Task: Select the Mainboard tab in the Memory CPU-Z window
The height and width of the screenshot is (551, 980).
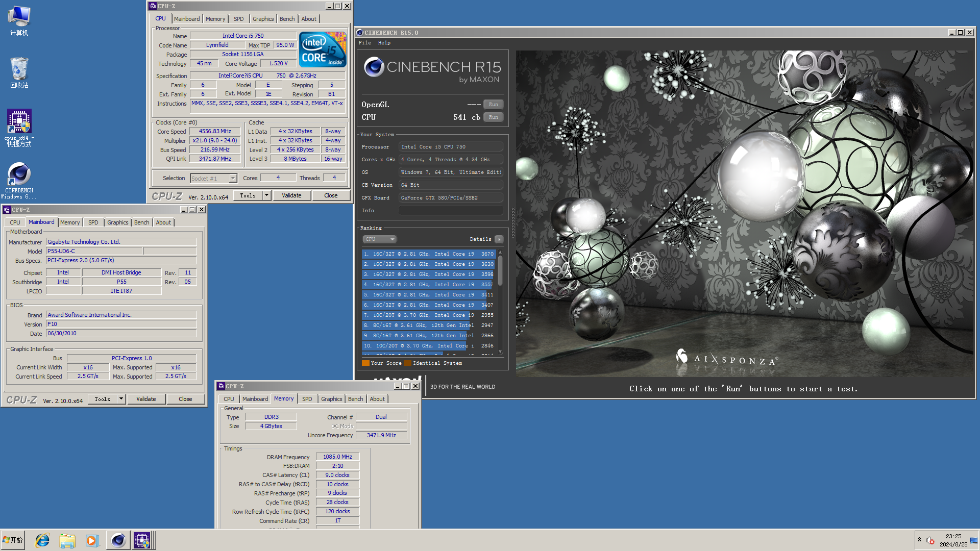Action: coord(255,399)
